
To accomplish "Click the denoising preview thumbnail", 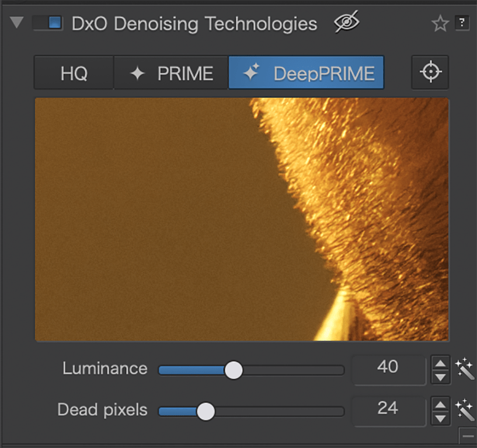I will tap(242, 219).
